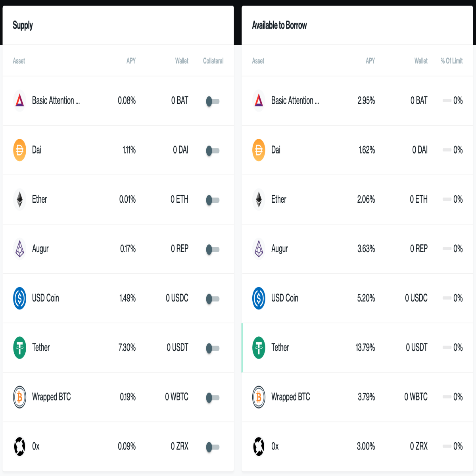Image resolution: width=476 pixels, height=476 pixels.
Task: Click the % Of Limit column header
Action: (x=451, y=61)
